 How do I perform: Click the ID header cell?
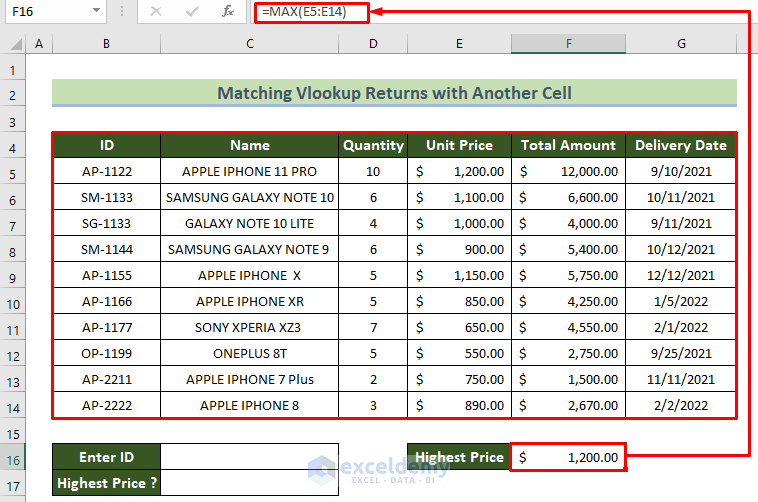(106, 145)
